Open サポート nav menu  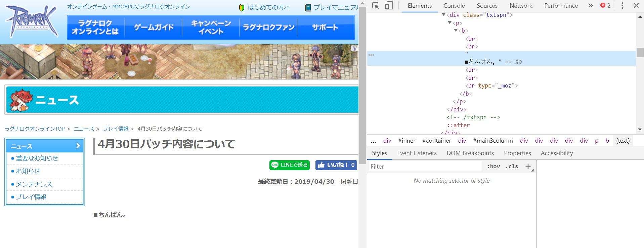tap(326, 27)
